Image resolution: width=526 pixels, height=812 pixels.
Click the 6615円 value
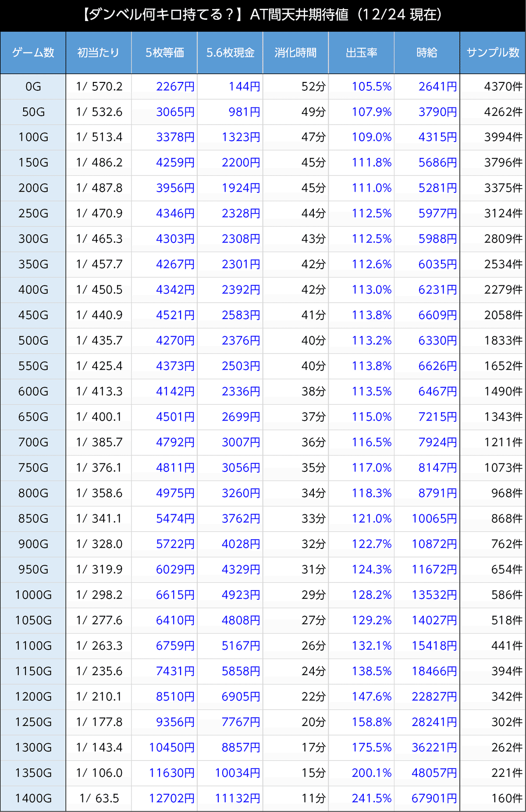point(175,595)
